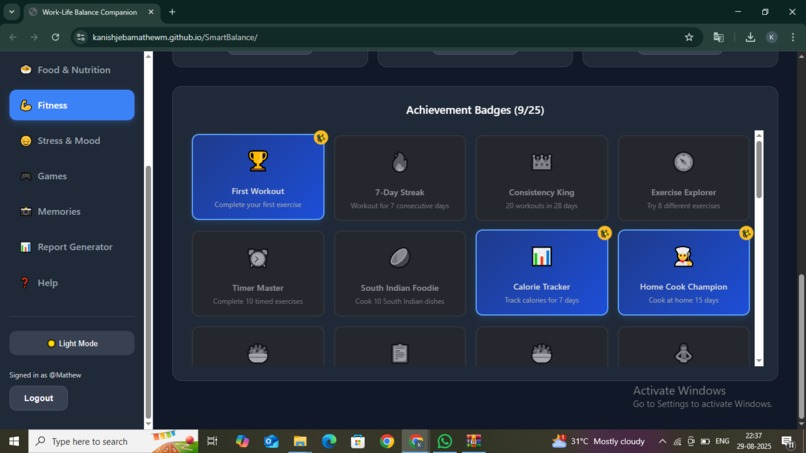Click the star mark on Calorie Tracker badge
The height and width of the screenshot is (453, 806).
pos(604,233)
